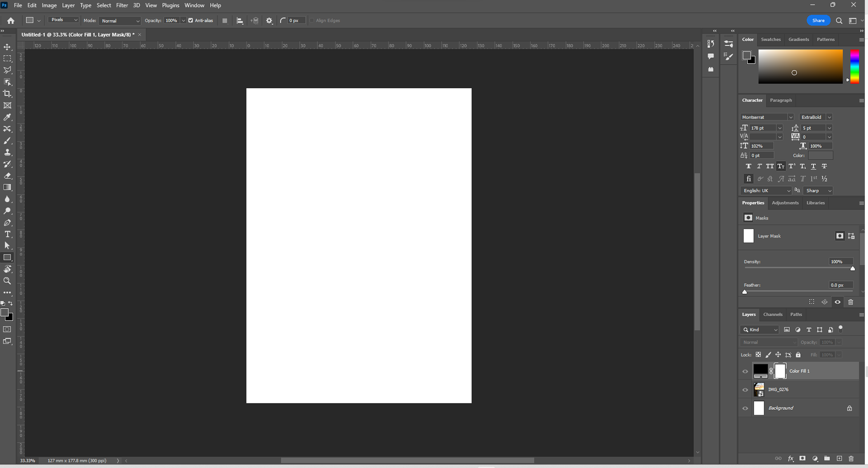Switch to the Channels tab

pos(773,314)
